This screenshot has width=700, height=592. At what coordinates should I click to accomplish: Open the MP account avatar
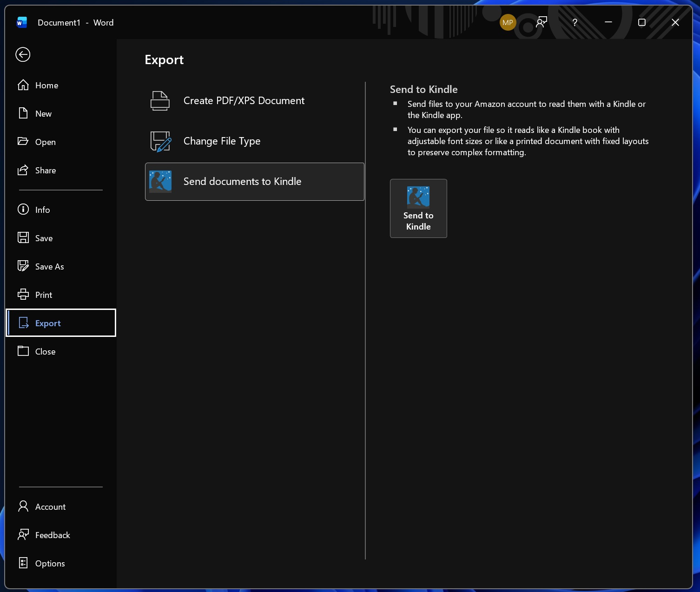click(508, 22)
